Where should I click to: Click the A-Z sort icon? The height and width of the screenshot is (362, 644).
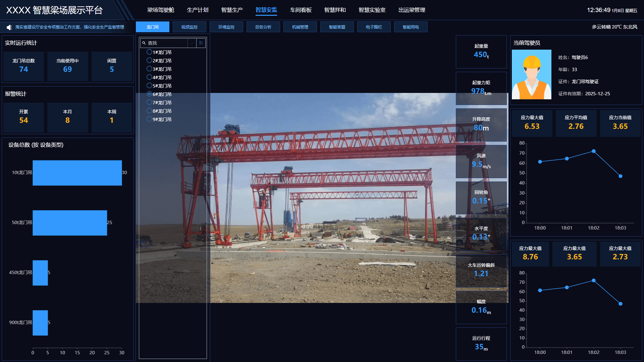(x=201, y=43)
